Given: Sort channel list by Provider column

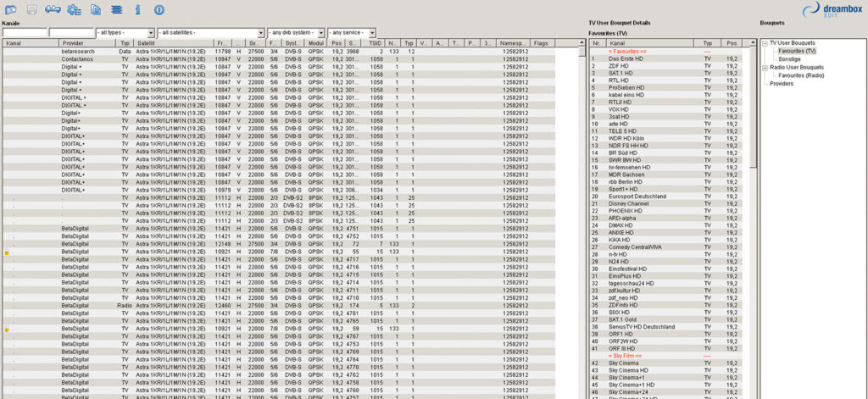Looking at the screenshot, I should (x=73, y=42).
